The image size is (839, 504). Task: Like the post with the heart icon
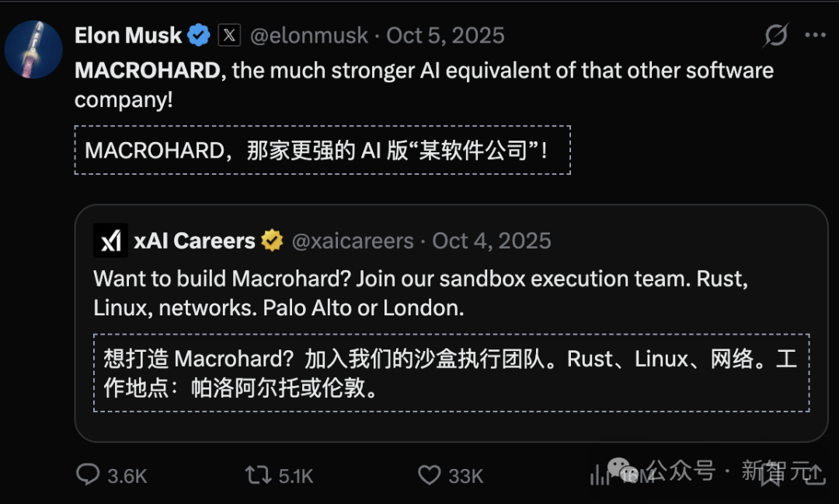click(x=429, y=475)
